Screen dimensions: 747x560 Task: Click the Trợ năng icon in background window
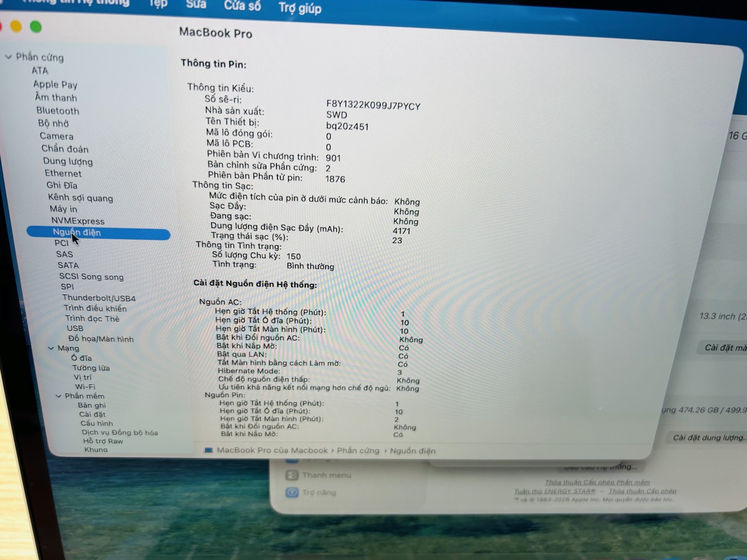pyautogui.click(x=292, y=492)
